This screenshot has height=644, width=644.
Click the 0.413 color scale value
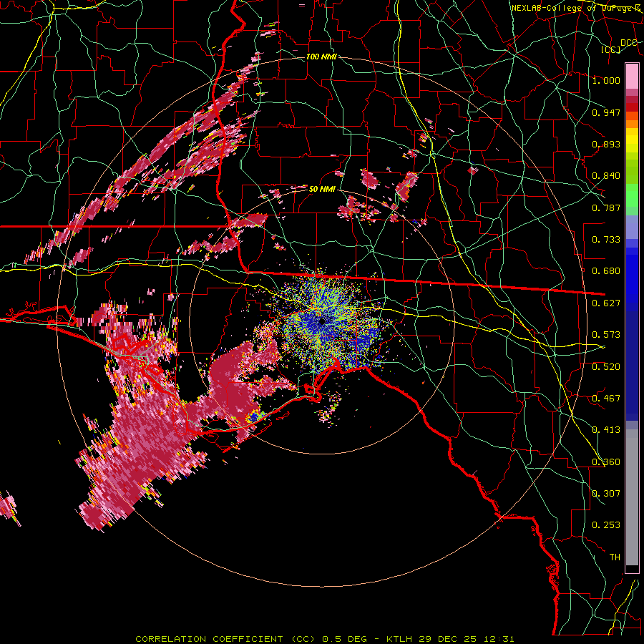click(x=606, y=430)
